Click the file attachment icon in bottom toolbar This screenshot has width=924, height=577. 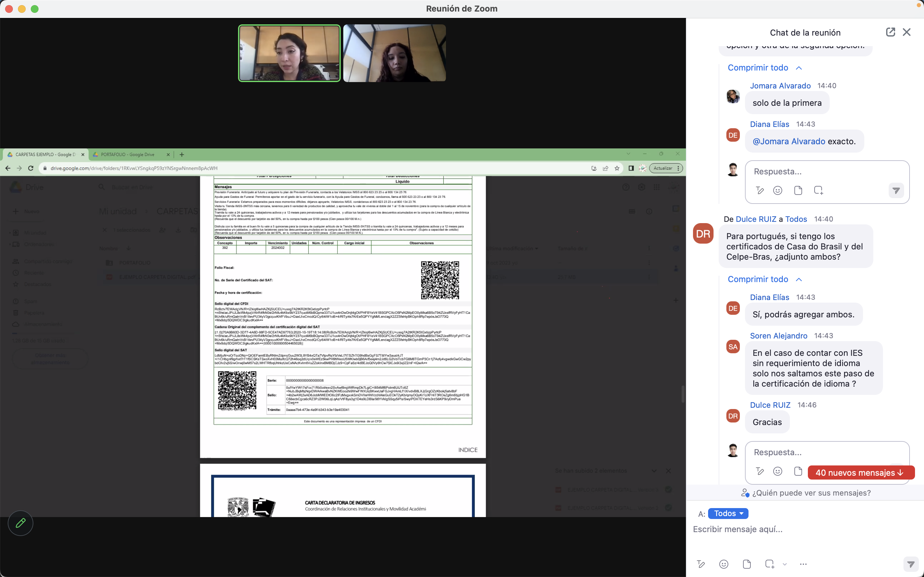click(x=747, y=564)
